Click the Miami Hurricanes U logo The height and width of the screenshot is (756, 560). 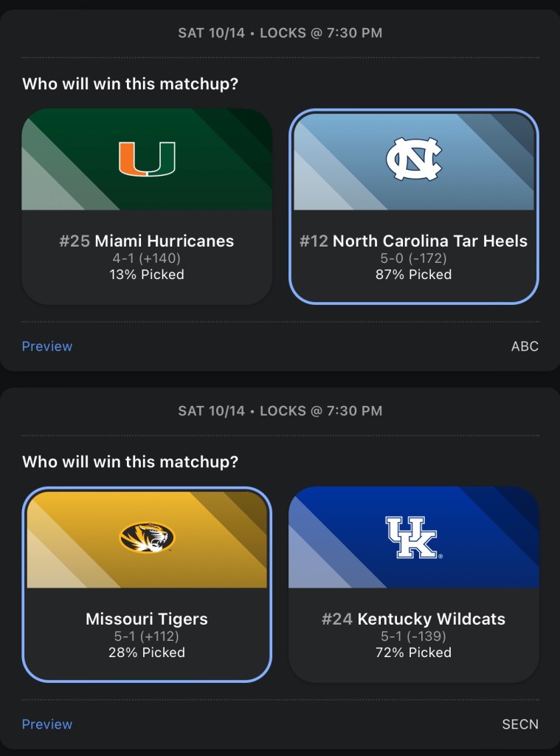click(147, 159)
